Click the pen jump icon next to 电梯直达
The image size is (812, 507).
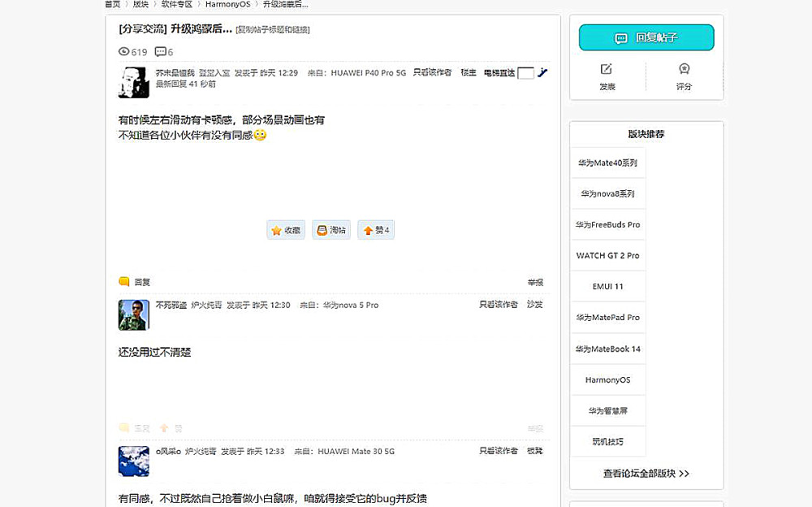(x=542, y=72)
